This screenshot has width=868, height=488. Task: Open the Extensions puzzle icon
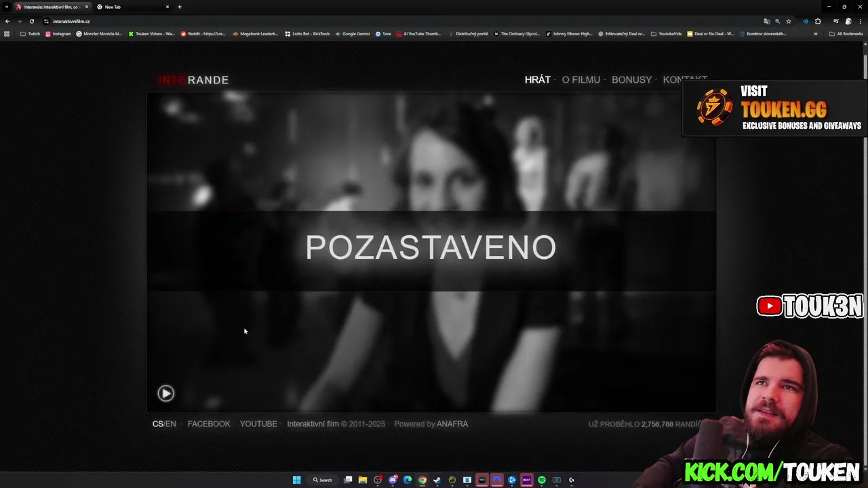click(x=818, y=21)
